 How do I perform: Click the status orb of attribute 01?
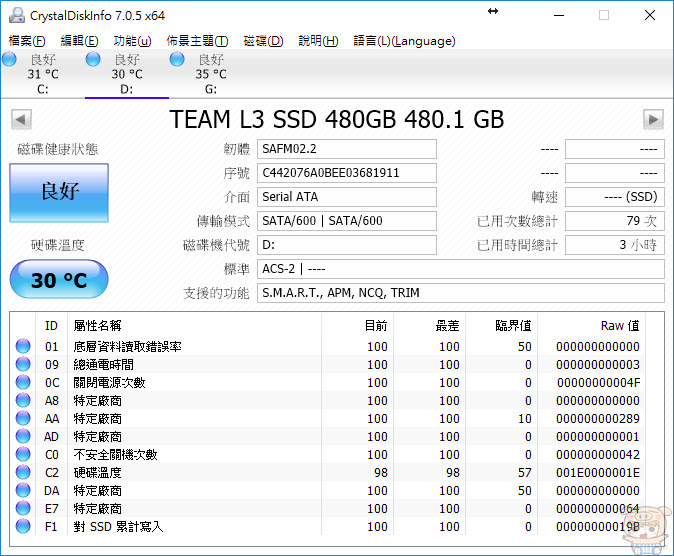[x=23, y=346]
